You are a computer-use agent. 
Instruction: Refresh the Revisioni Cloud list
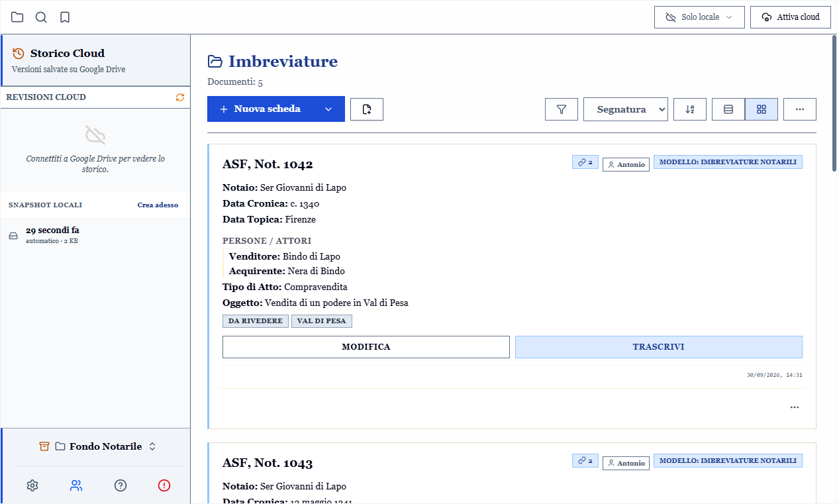(x=180, y=97)
